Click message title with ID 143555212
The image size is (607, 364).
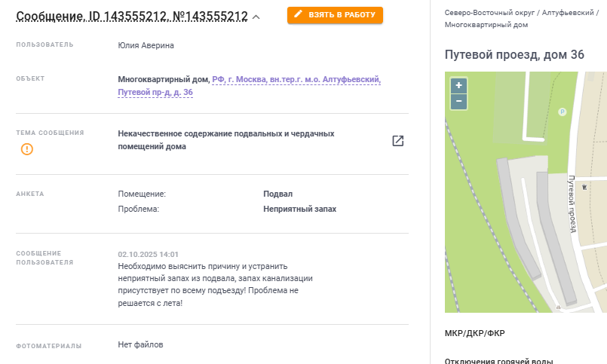(x=131, y=16)
